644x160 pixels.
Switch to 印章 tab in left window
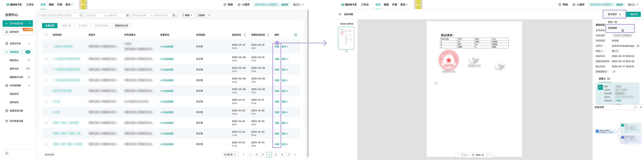click(x=59, y=4)
